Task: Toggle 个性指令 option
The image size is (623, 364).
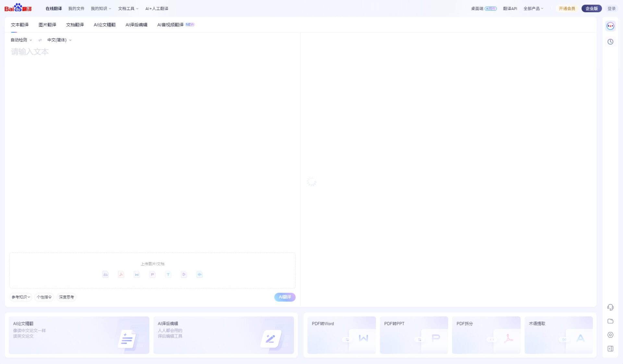Action: [x=44, y=297]
